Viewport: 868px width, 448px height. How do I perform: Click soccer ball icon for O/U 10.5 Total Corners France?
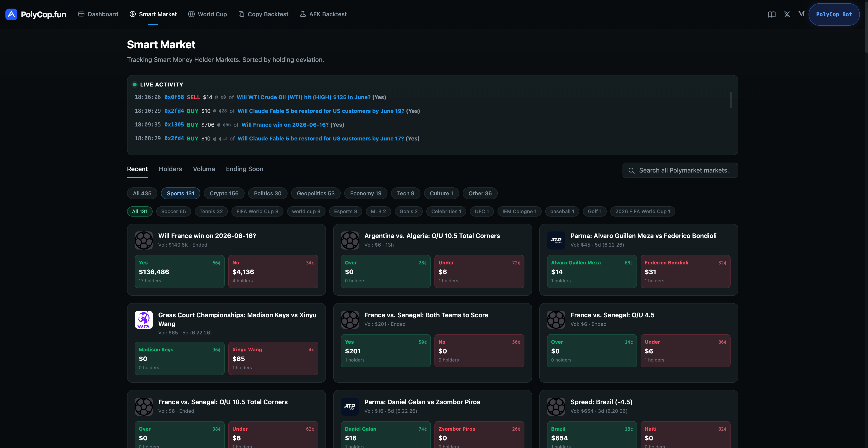click(144, 407)
